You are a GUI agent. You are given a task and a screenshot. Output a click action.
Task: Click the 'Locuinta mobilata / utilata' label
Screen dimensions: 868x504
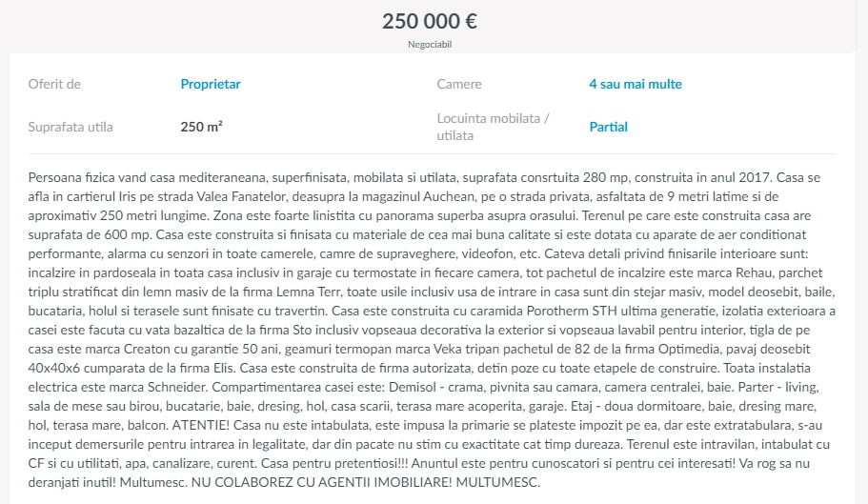pyautogui.click(x=493, y=127)
